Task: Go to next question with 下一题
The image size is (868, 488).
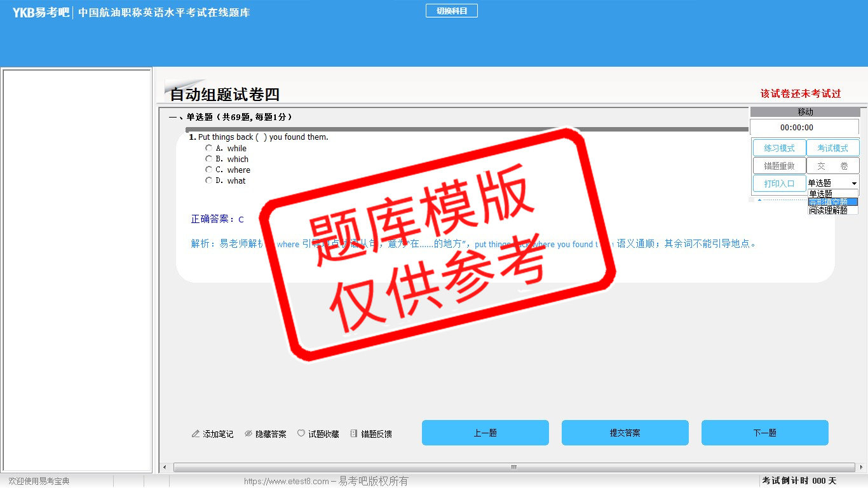Action: (764, 433)
